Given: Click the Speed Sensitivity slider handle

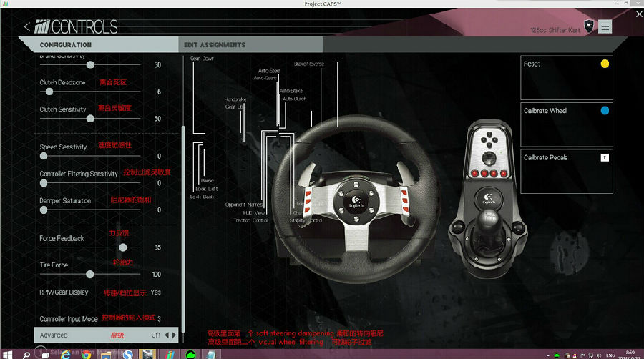Looking at the screenshot, I should (x=44, y=156).
